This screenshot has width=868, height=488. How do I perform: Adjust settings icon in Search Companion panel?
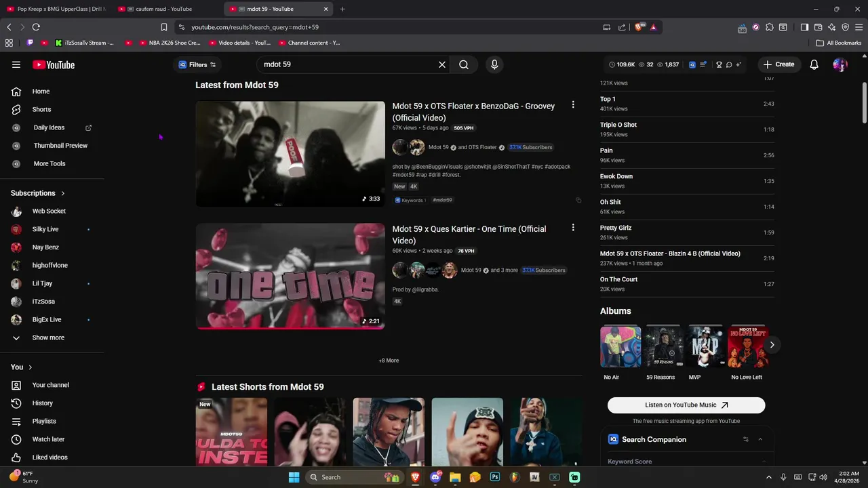[x=746, y=439]
